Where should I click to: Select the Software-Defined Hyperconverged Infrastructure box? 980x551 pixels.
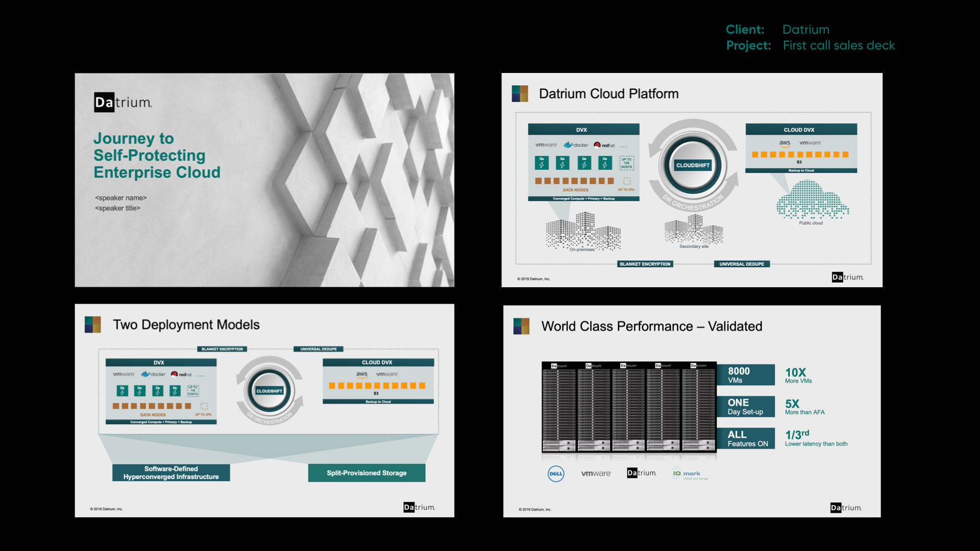point(171,473)
